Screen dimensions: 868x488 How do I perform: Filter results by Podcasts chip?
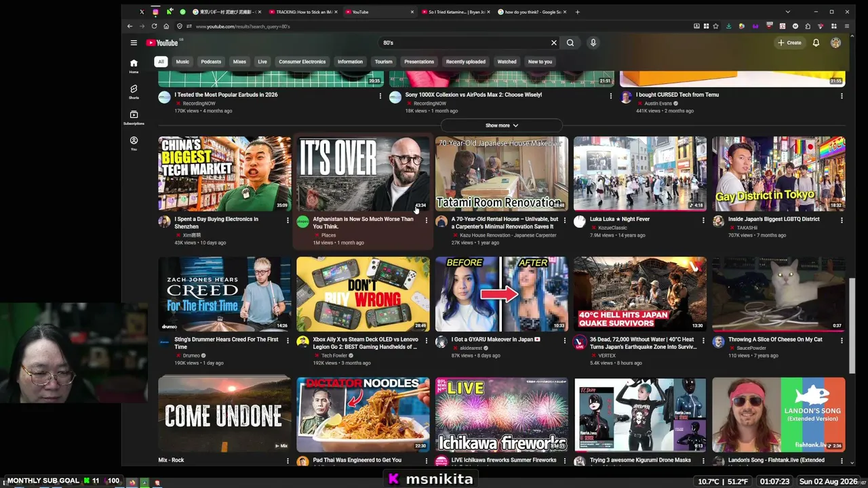click(x=211, y=62)
